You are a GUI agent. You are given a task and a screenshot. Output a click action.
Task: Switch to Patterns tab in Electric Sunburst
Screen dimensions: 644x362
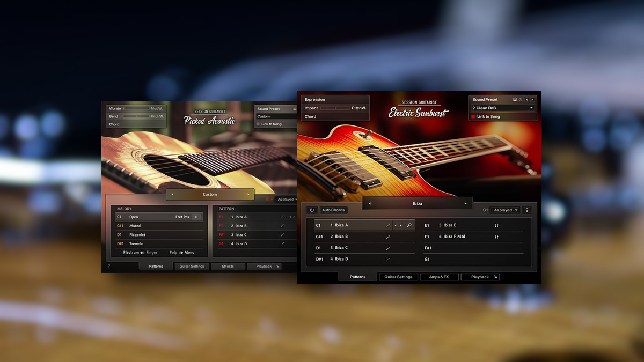[x=357, y=277]
